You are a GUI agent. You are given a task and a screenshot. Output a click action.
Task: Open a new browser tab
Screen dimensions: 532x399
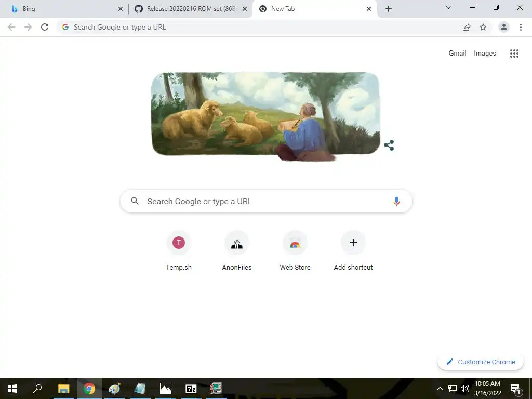[x=389, y=9]
